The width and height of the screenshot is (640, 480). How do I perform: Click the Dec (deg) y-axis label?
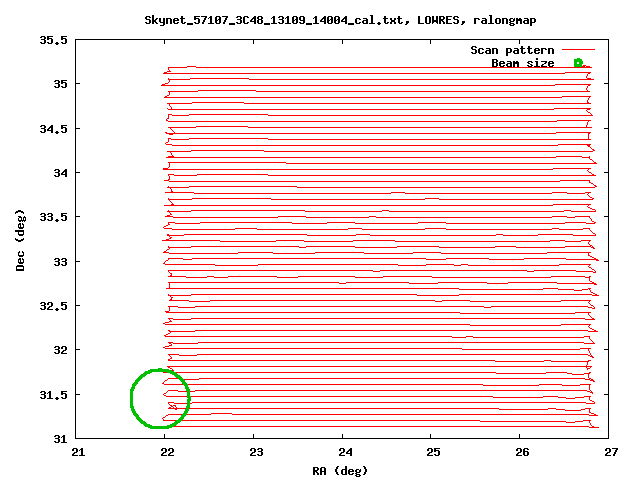click(x=20, y=240)
